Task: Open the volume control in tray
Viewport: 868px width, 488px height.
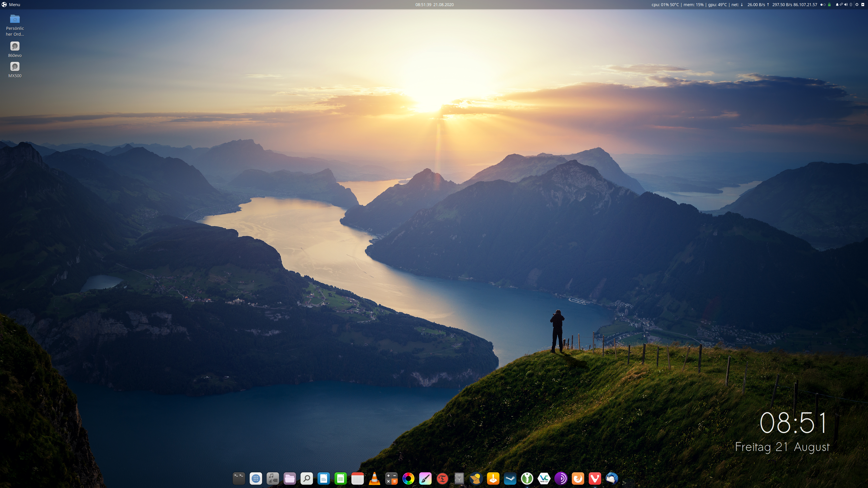Action: [846, 5]
